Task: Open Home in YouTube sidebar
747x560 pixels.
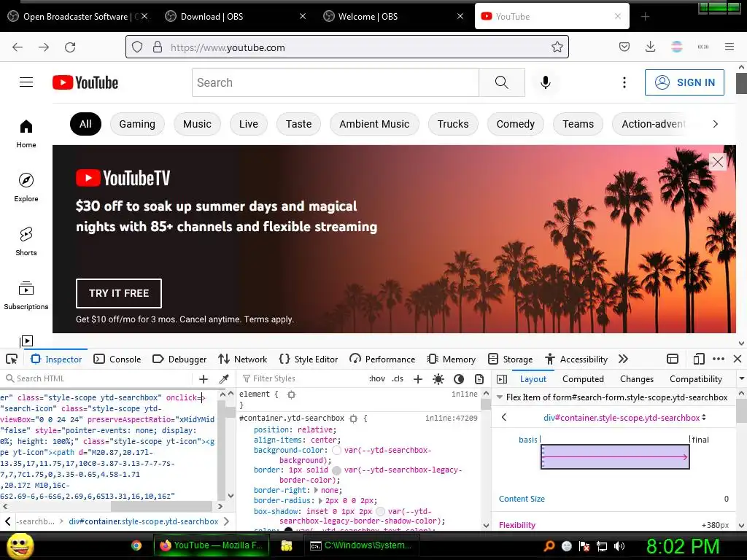Action: 26,134
